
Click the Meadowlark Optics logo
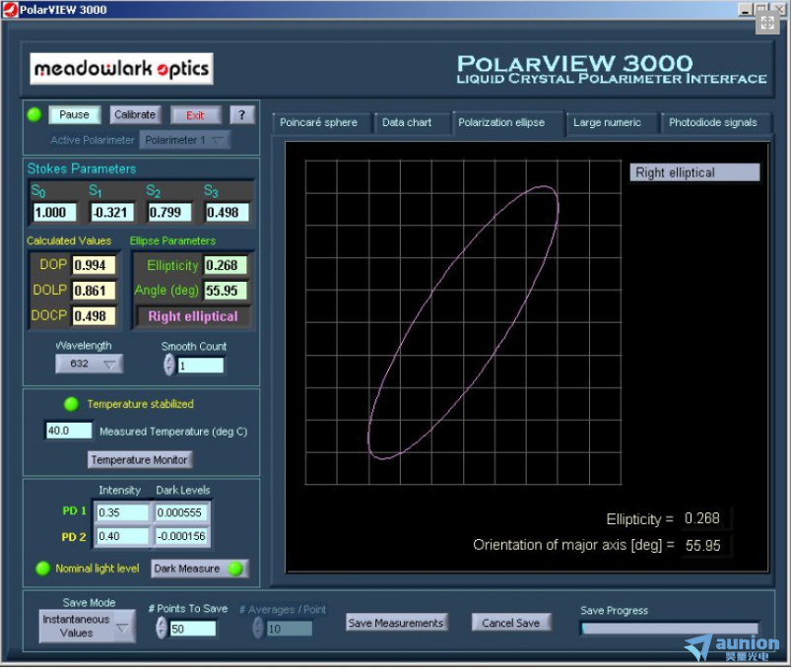click(x=121, y=69)
